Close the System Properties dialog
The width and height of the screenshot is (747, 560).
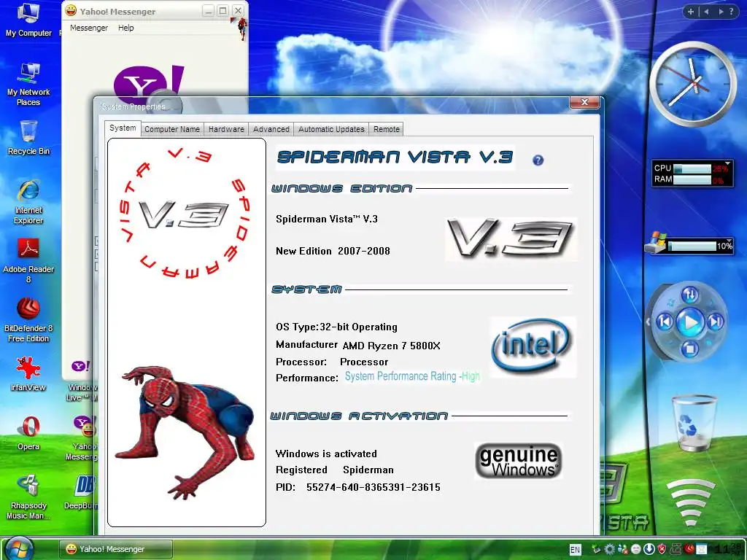point(584,102)
